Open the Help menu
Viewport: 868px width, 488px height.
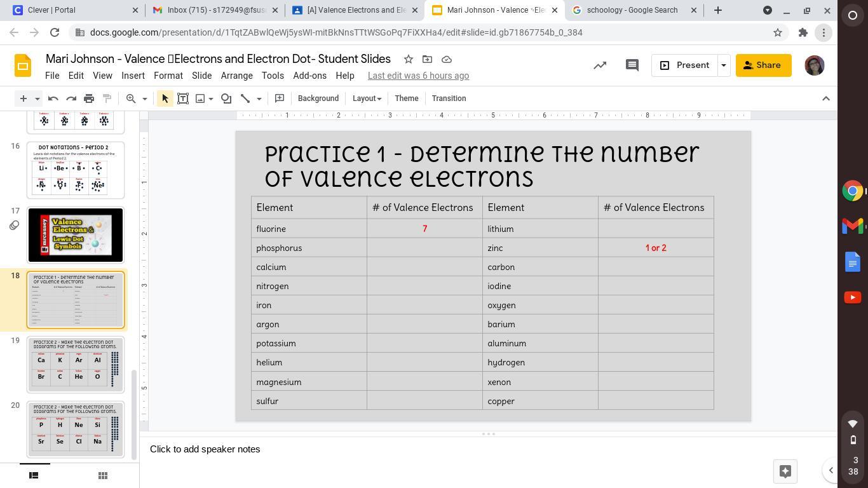(345, 76)
